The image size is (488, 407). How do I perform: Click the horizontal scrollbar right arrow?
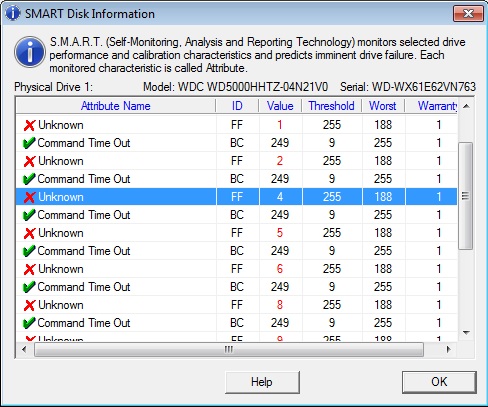[x=449, y=349]
